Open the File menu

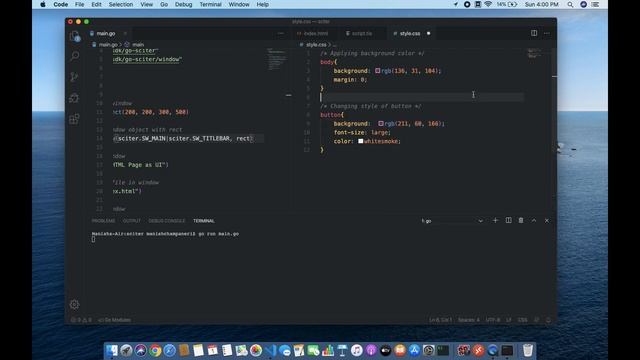(x=80, y=4)
